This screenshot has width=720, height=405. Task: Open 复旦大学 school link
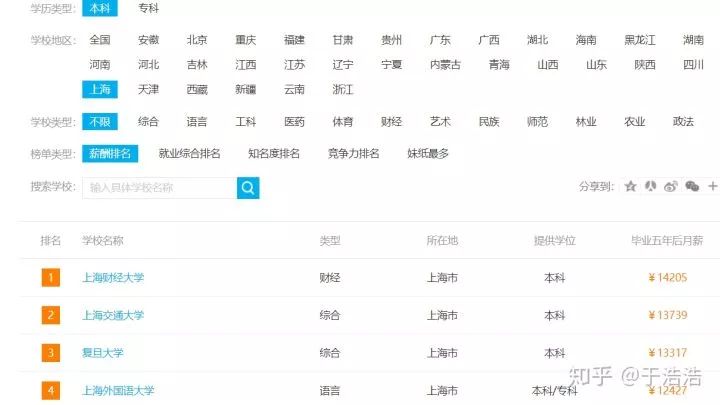coord(103,353)
